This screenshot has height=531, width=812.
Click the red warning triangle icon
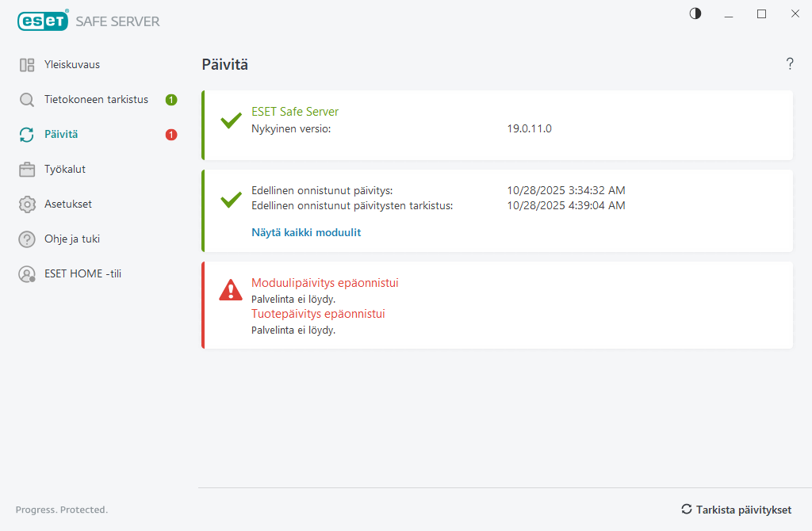click(231, 290)
